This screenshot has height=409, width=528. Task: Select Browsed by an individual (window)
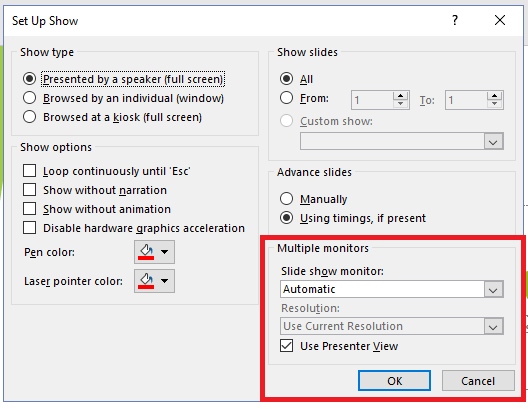tap(123, 98)
